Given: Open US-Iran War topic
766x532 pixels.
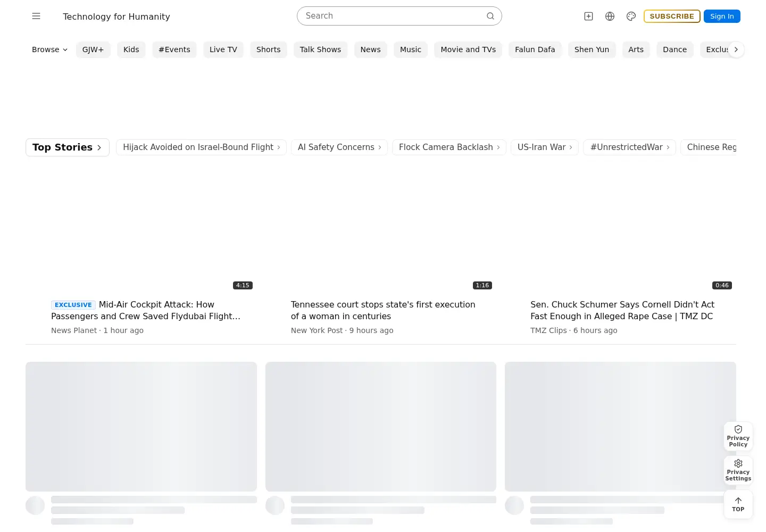Looking at the screenshot, I should point(545,147).
